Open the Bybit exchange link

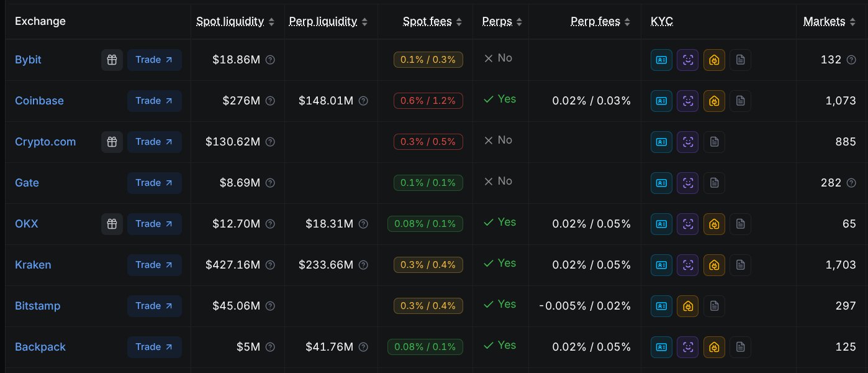[28, 60]
